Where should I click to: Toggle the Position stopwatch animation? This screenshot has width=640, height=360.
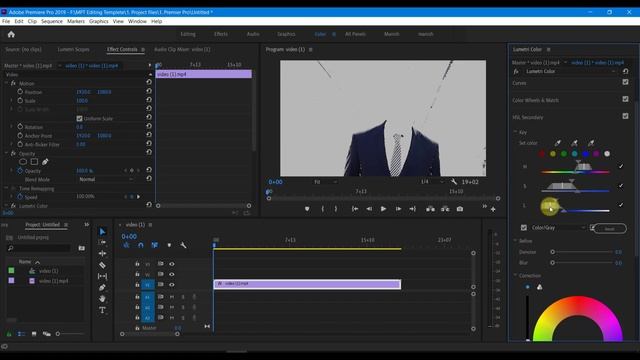(x=20, y=92)
